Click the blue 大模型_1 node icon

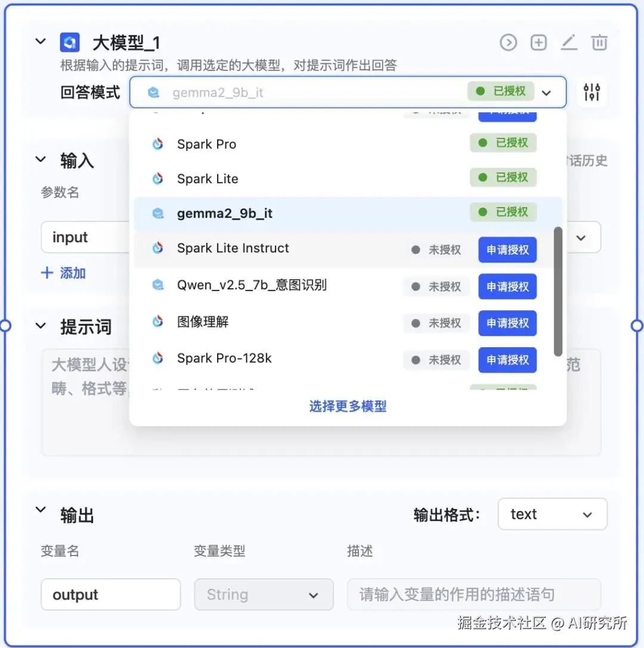70,42
